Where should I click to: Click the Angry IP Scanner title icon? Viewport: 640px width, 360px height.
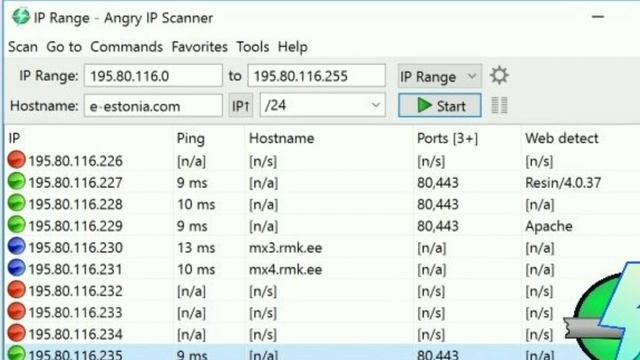tap(20, 17)
